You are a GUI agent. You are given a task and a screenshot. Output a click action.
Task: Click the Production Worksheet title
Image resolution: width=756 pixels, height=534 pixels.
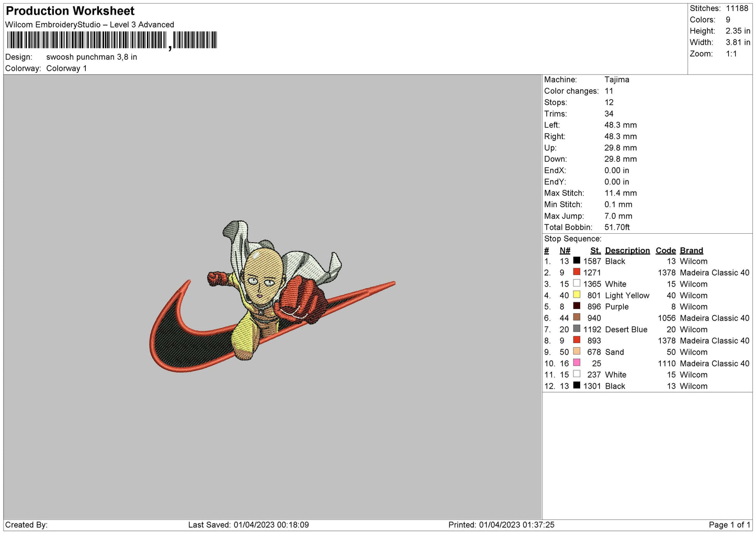click(x=70, y=11)
